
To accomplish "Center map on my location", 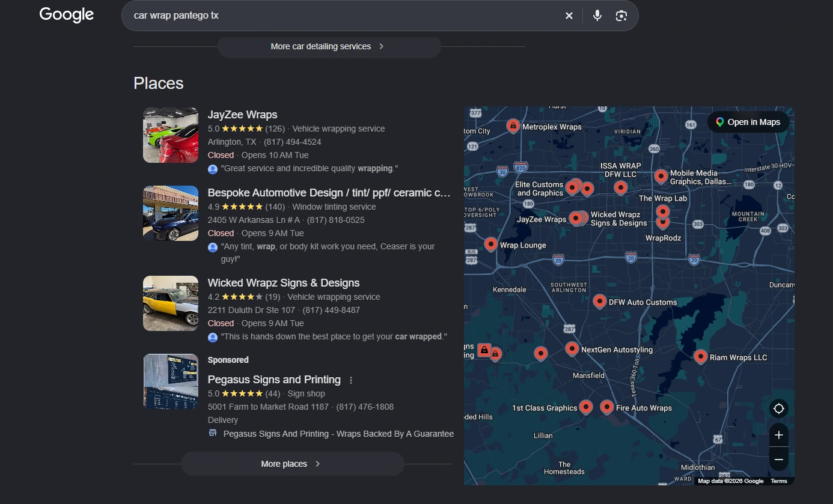I will (x=779, y=408).
